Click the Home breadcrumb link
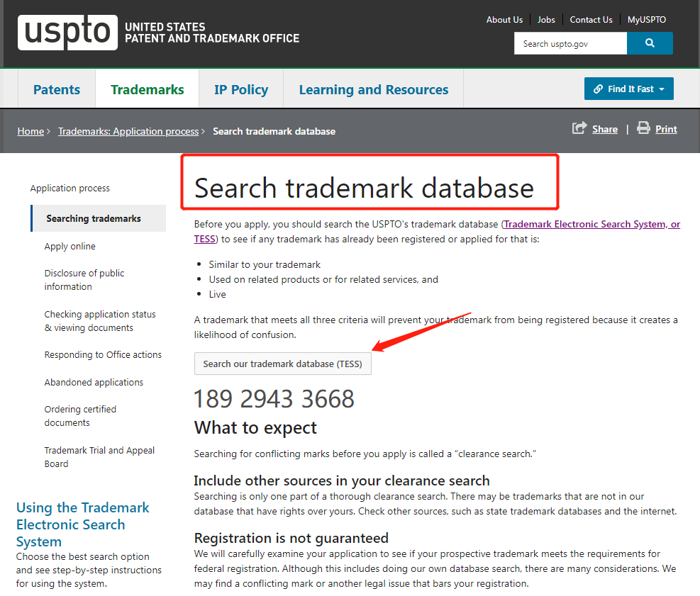Image resolution: width=700 pixels, height=596 pixels. tap(30, 131)
